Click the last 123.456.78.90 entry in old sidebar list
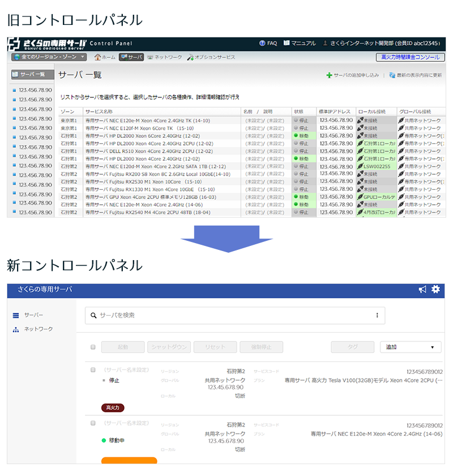453x476 pixels. point(35,212)
